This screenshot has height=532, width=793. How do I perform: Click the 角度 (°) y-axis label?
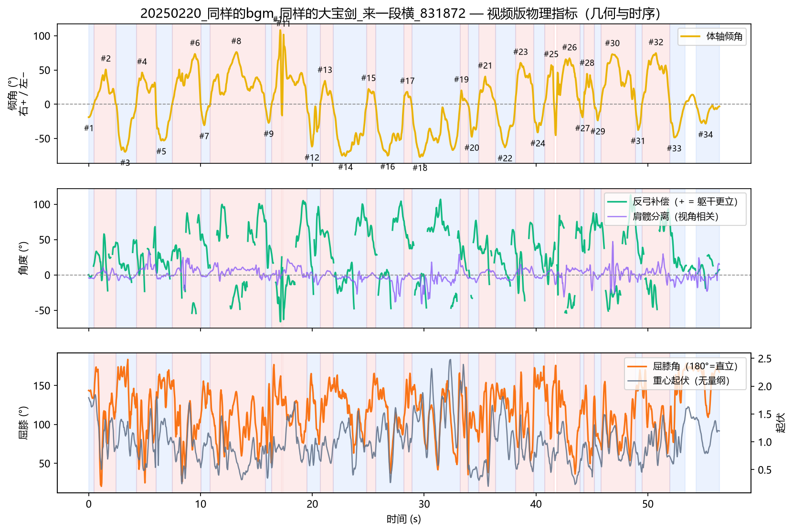pos(23,258)
